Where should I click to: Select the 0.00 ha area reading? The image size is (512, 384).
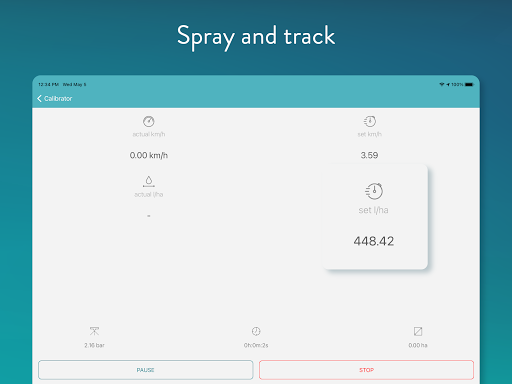tap(418, 345)
